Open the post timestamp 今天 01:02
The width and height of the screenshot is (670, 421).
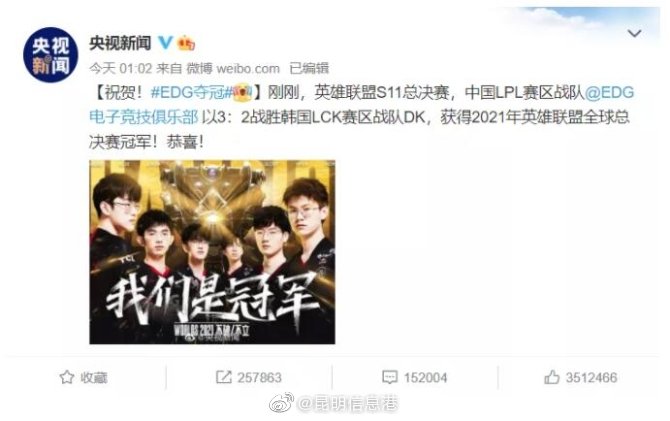click(x=121, y=68)
